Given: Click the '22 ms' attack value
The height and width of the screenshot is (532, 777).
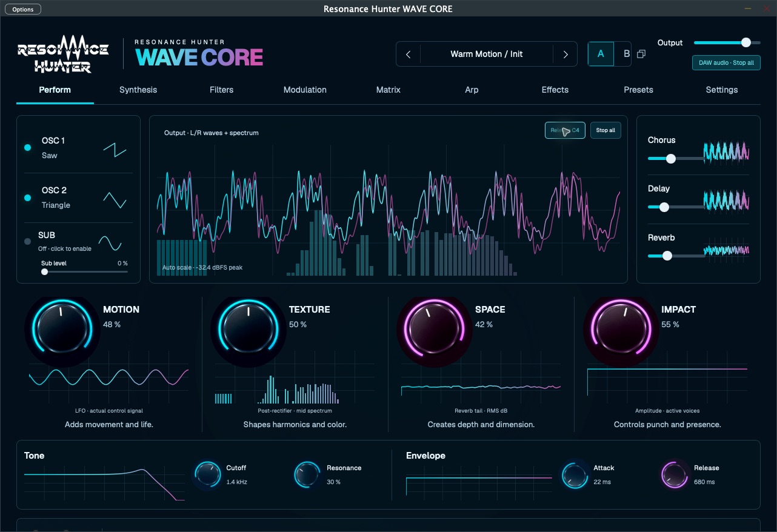Looking at the screenshot, I should [602, 482].
